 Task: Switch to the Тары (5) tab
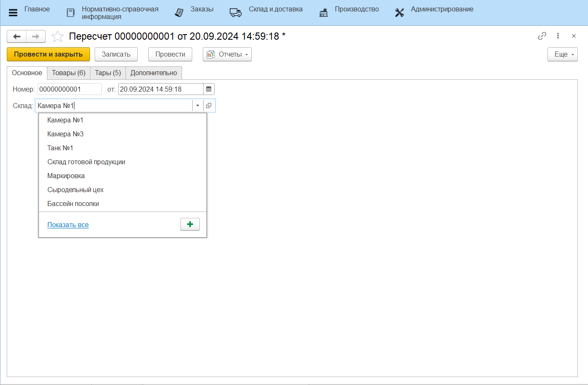point(108,73)
